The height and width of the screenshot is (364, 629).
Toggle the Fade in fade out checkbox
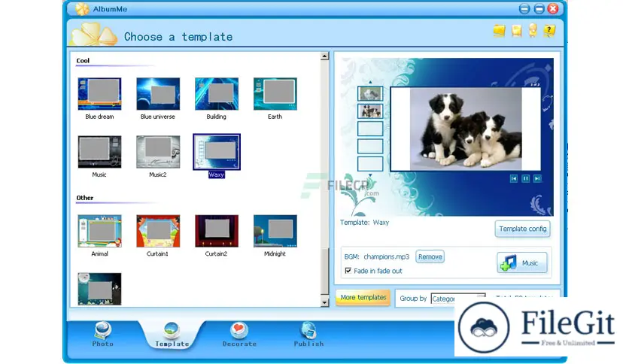pyautogui.click(x=348, y=271)
